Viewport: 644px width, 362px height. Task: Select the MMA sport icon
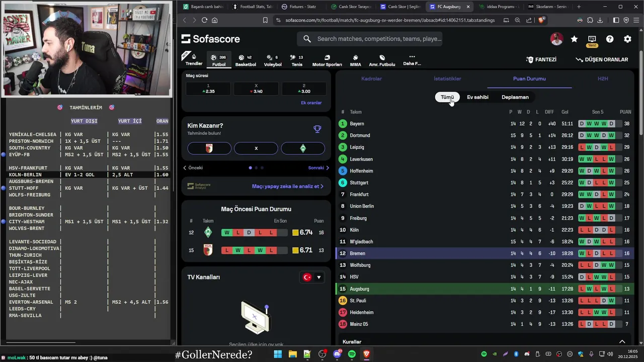pyautogui.click(x=355, y=60)
